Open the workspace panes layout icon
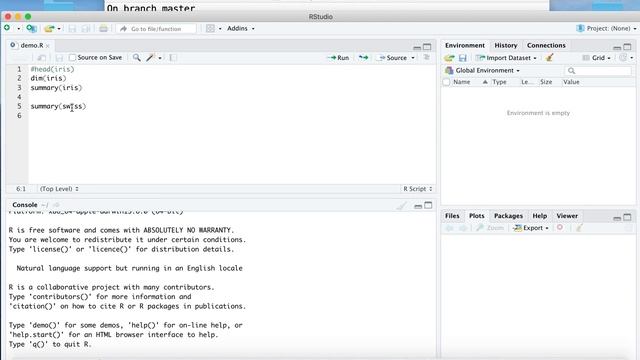The image size is (640, 360). 210,29
